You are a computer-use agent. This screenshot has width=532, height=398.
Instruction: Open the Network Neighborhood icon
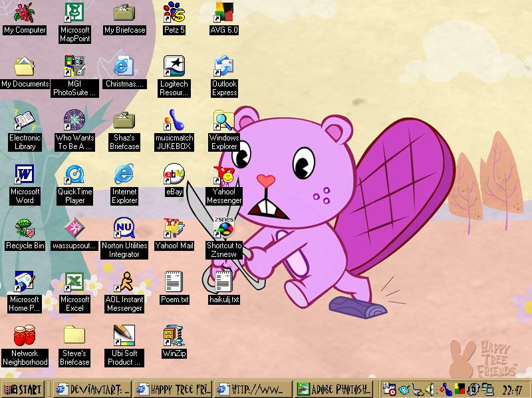pyautogui.click(x=25, y=335)
